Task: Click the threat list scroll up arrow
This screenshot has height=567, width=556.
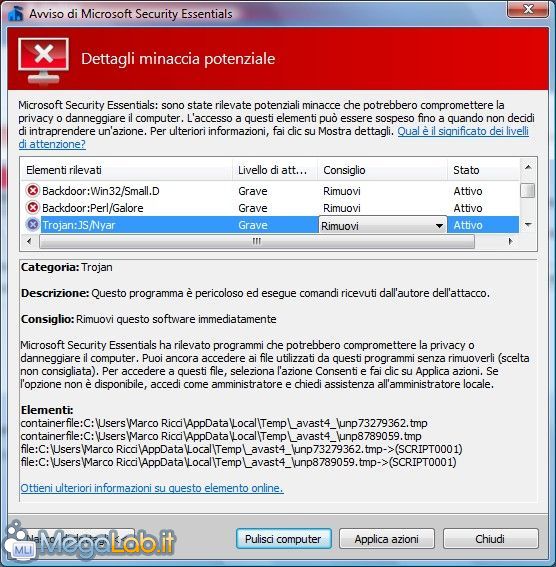Action: 528,167
